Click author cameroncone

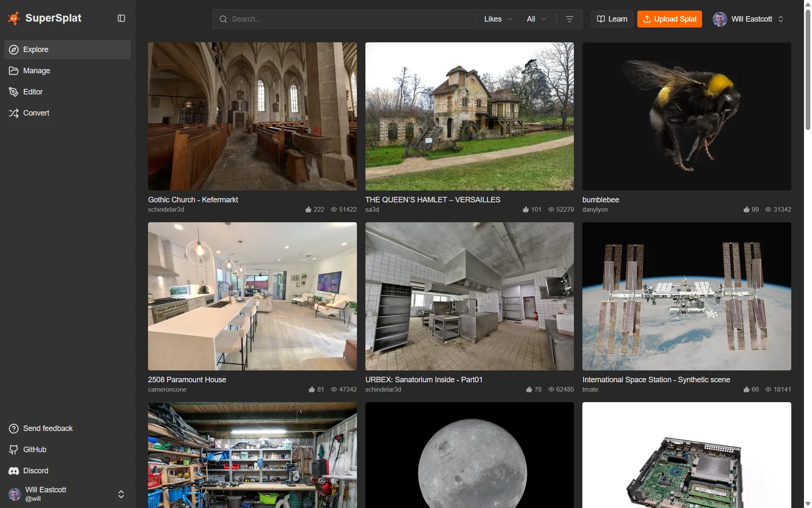[167, 389]
